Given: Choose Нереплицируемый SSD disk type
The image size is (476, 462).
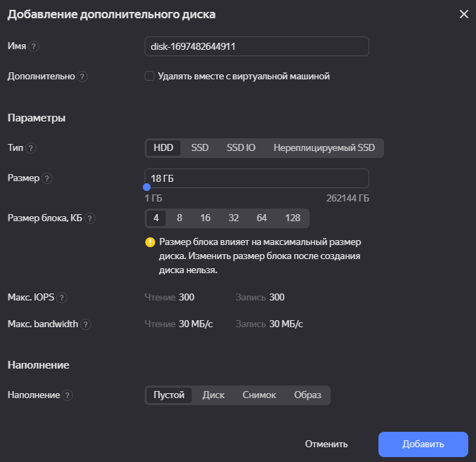Looking at the screenshot, I should click(x=324, y=148).
